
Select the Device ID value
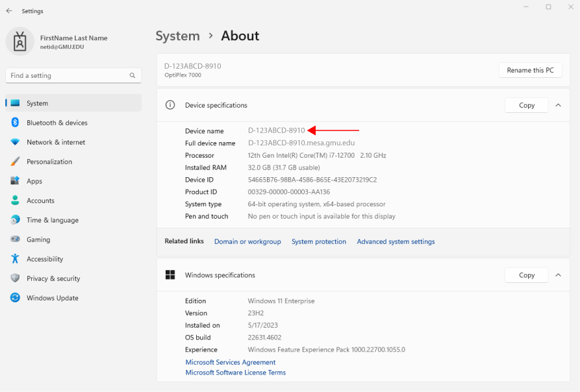pyautogui.click(x=312, y=180)
